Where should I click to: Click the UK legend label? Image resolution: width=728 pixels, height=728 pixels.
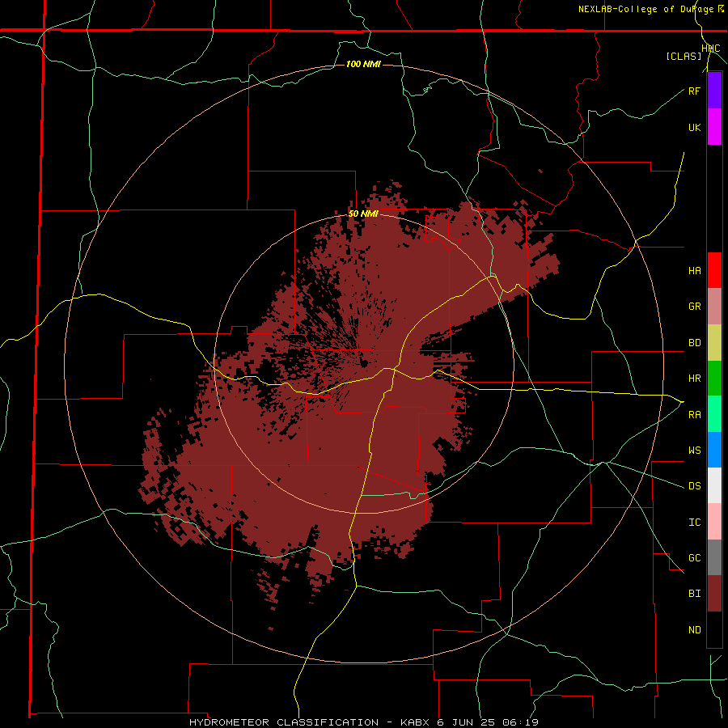694,127
